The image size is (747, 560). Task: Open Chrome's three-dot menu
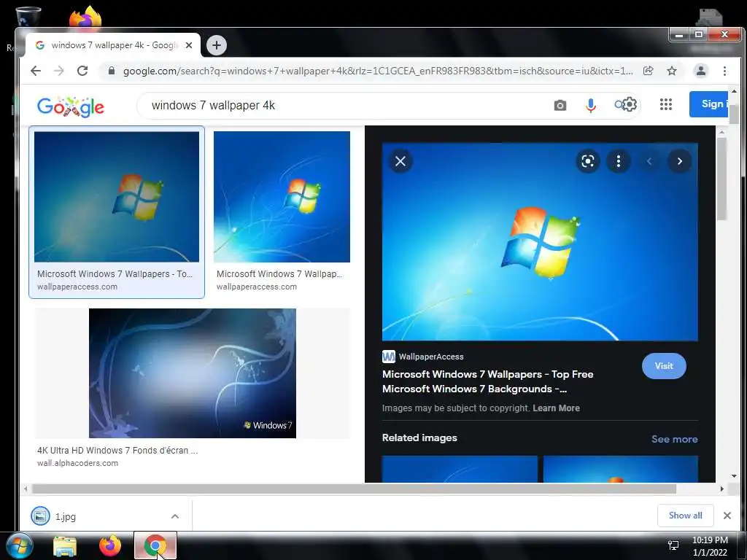[724, 71]
